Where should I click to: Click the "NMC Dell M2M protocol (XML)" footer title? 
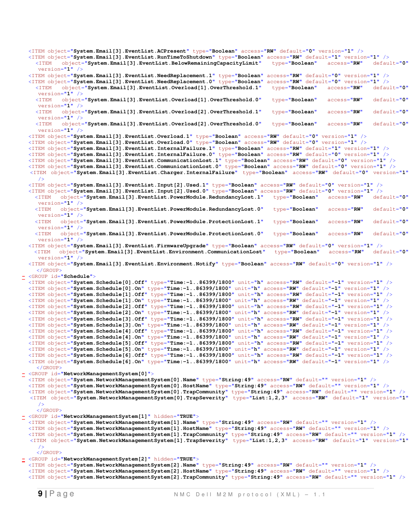coord(237,495)
